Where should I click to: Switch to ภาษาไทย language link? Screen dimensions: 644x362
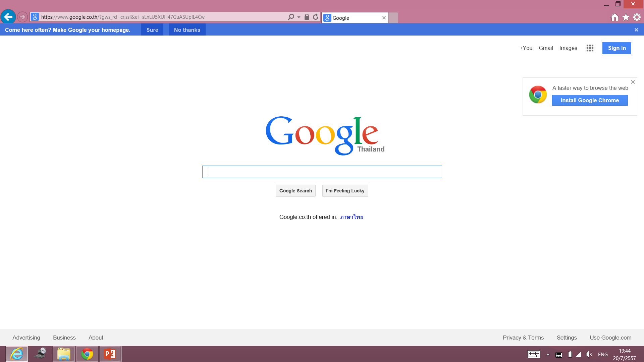[x=352, y=217]
